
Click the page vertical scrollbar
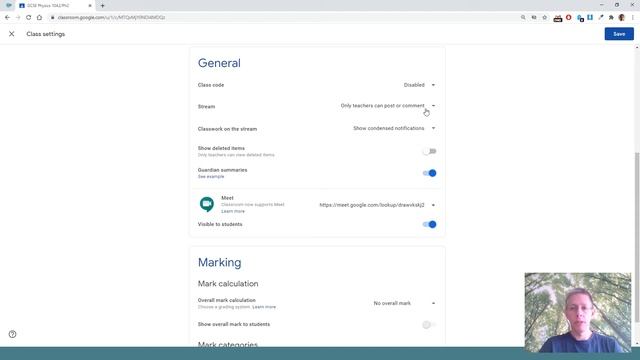tap(637, 237)
